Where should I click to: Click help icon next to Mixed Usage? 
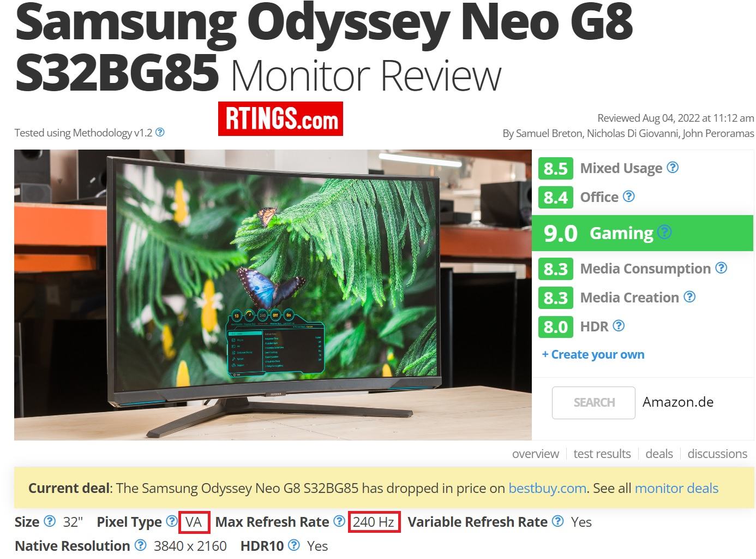tap(673, 168)
